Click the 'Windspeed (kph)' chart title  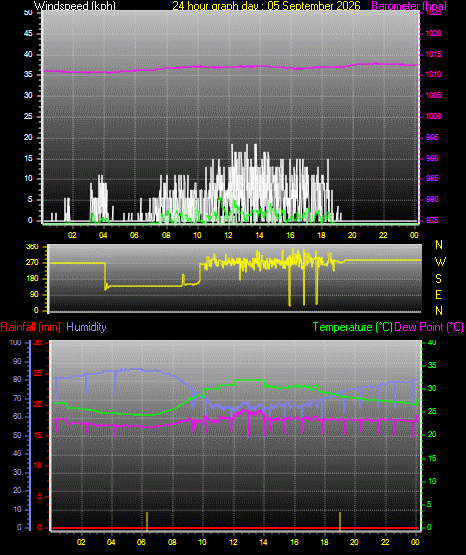(x=75, y=6)
